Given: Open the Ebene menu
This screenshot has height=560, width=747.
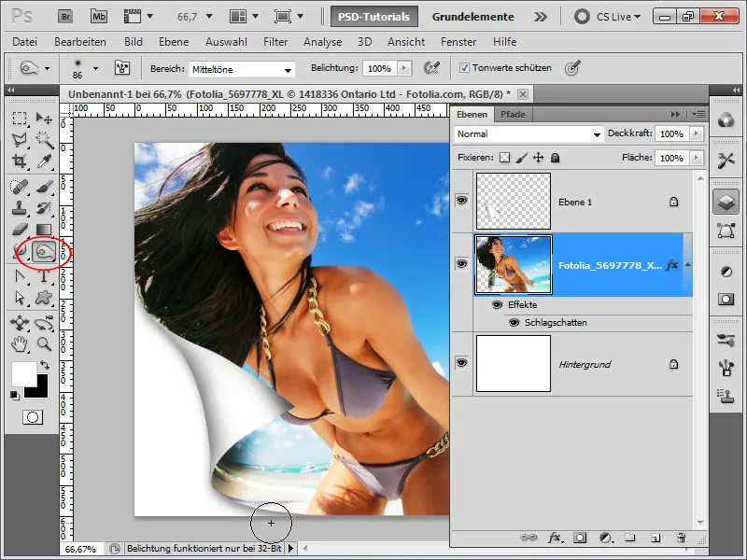Looking at the screenshot, I should click(174, 42).
